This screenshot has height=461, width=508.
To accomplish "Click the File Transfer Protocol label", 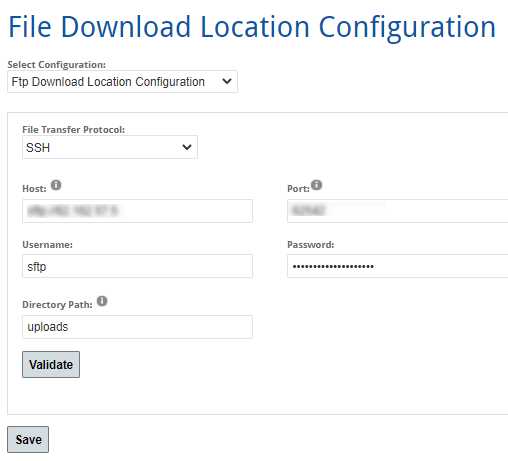I will pos(74,130).
